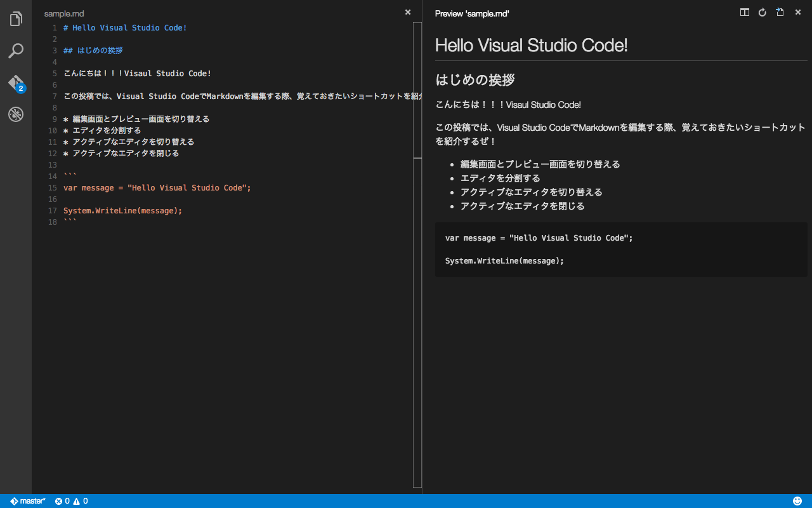Screen dimensions: 812x508
Task: Split the preview editor
Action: (x=745, y=13)
